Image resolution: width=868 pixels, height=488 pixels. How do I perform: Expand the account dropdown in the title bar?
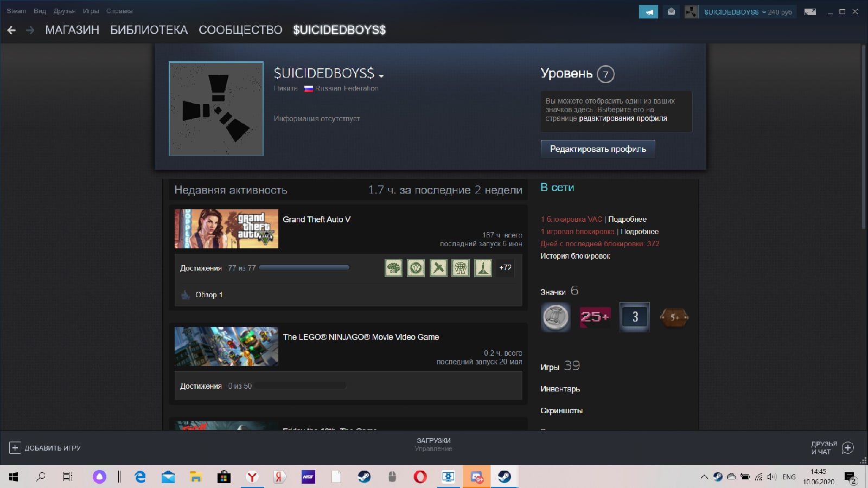(764, 12)
